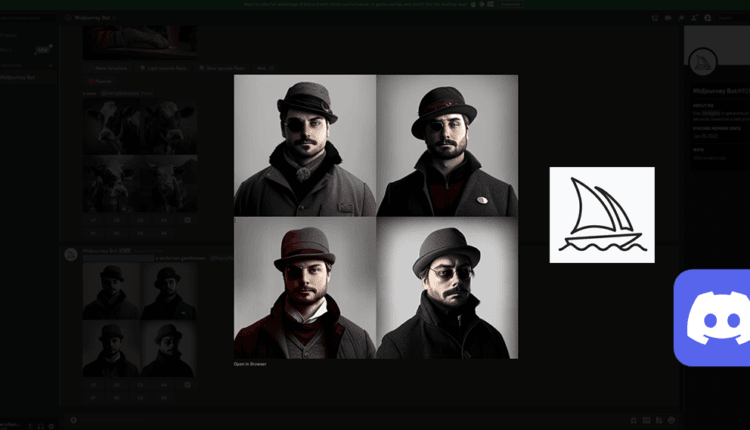Click the victorian gentleman grid thumbnail in chat

pos(139,318)
